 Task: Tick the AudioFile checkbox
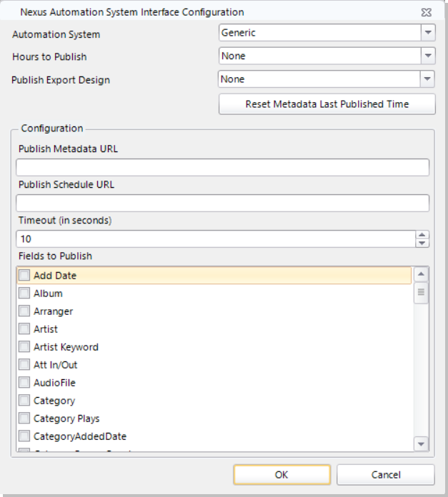[x=24, y=383]
